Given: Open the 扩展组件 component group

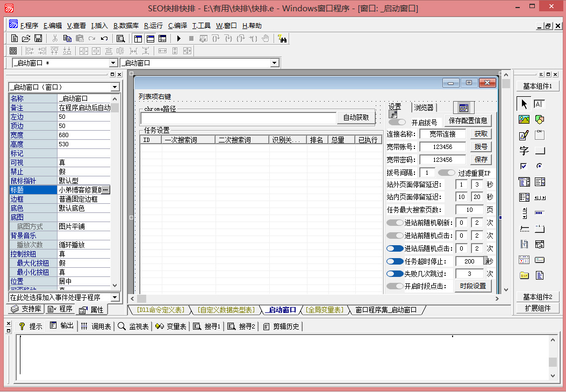Looking at the screenshot, I should tap(538, 308).
